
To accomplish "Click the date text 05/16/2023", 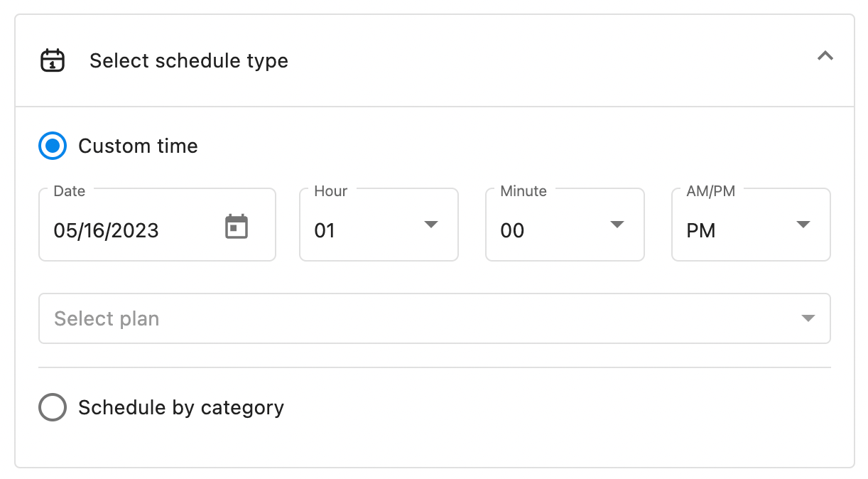I will pyautogui.click(x=107, y=230).
